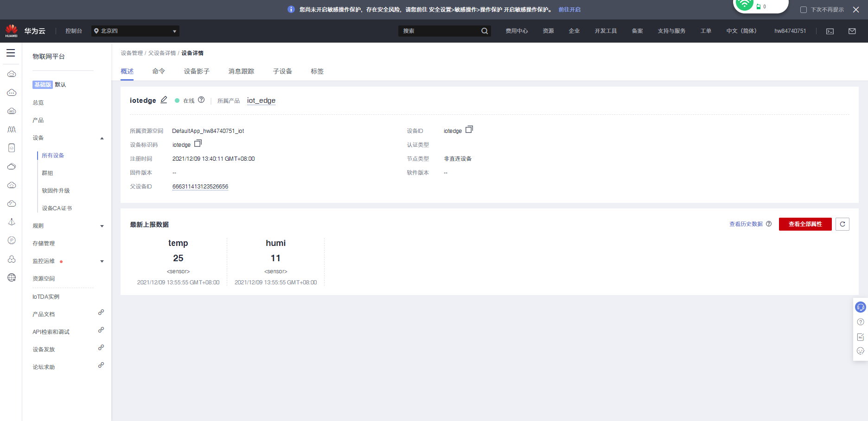Expand the 监控运维 menu section arrow
Image resolution: width=868 pixels, height=421 pixels.
[102, 261]
